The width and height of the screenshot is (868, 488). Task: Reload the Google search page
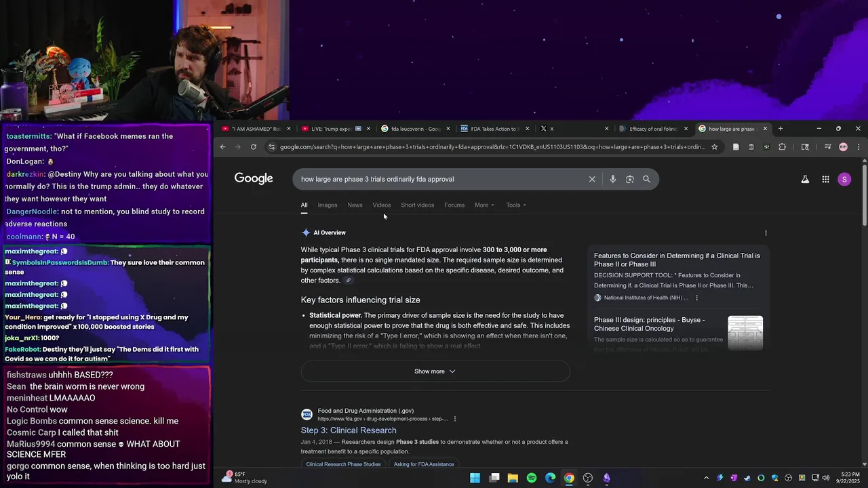click(253, 147)
